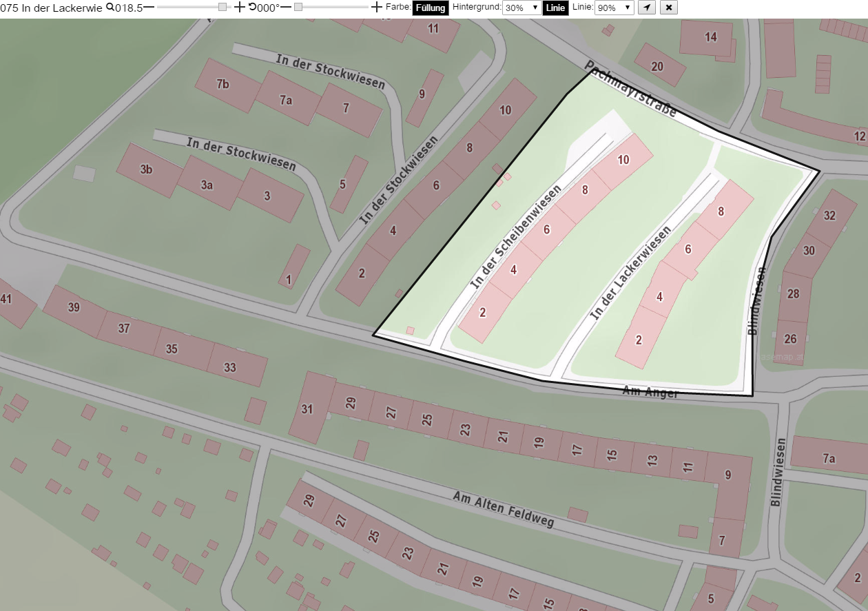
Task: Decrease zoom with the minus icon
Action: [148, 8]
